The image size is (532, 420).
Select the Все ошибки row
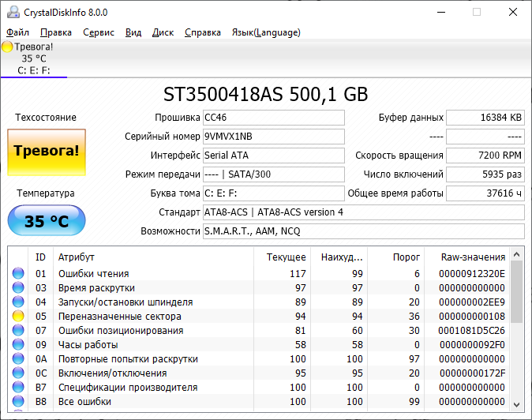click(x=259, y=402)
